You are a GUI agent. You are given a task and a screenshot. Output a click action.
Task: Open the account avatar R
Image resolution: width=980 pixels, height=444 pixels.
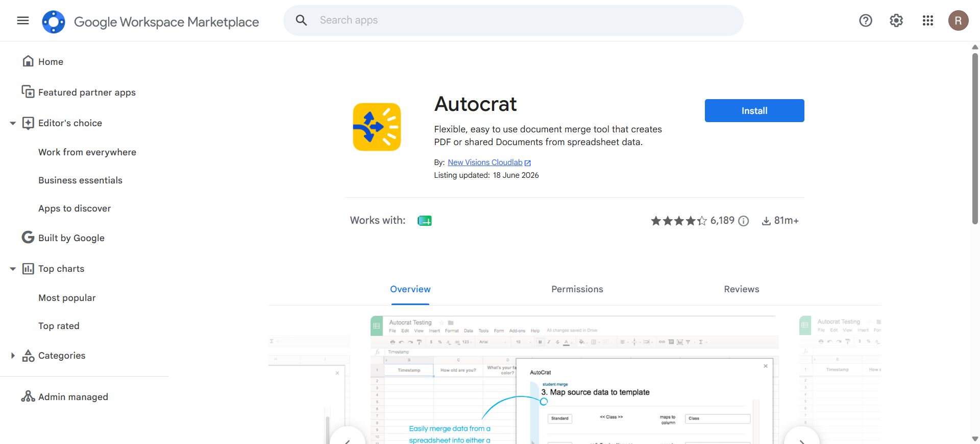959,20
